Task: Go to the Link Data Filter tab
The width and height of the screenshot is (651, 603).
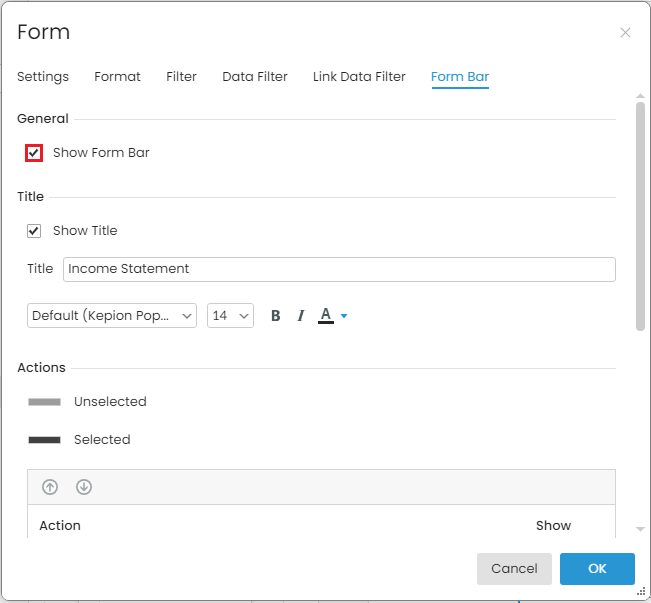Action: click(359, 76)
